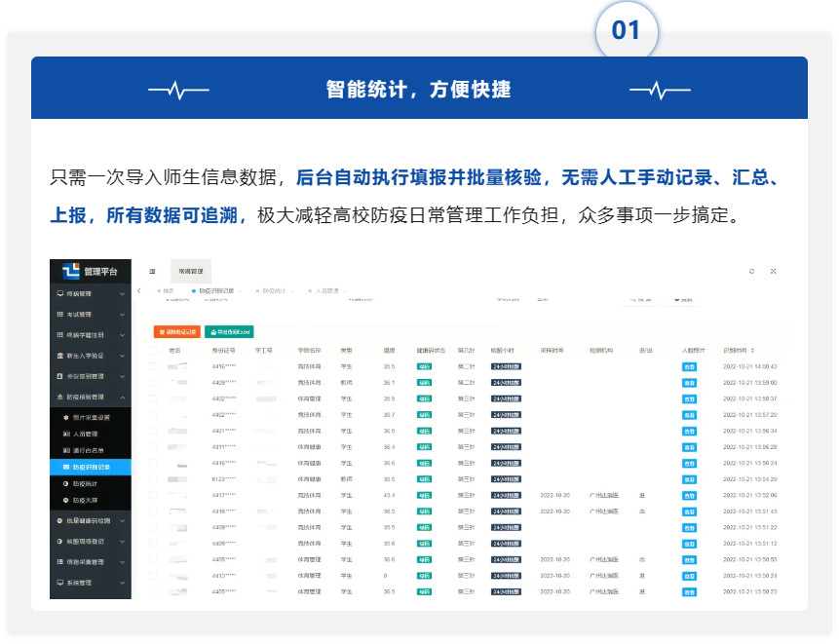The image size is (839, 644).
Task: View the face photo in first row
Action: click(x=689, y=366)
